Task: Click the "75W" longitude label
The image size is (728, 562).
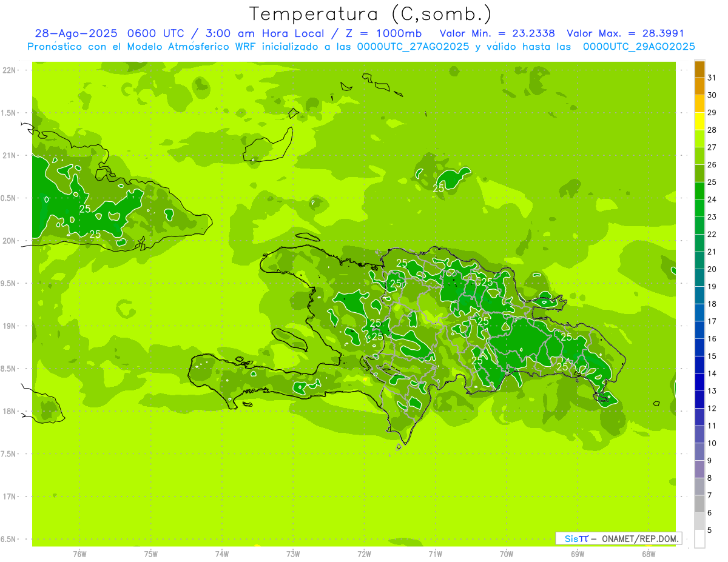Action: point(151,554)
